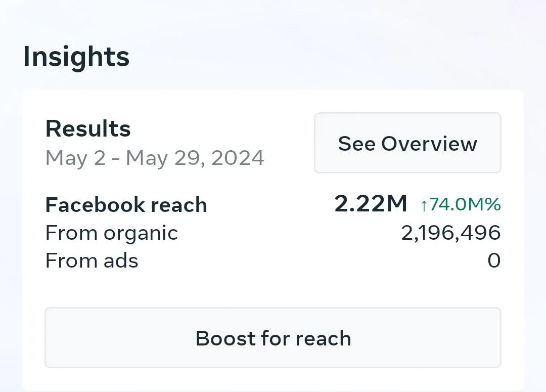Viewport: 546px width, 392px height.
Task: Click the word reach in Boost button
Action: (323, 338)
